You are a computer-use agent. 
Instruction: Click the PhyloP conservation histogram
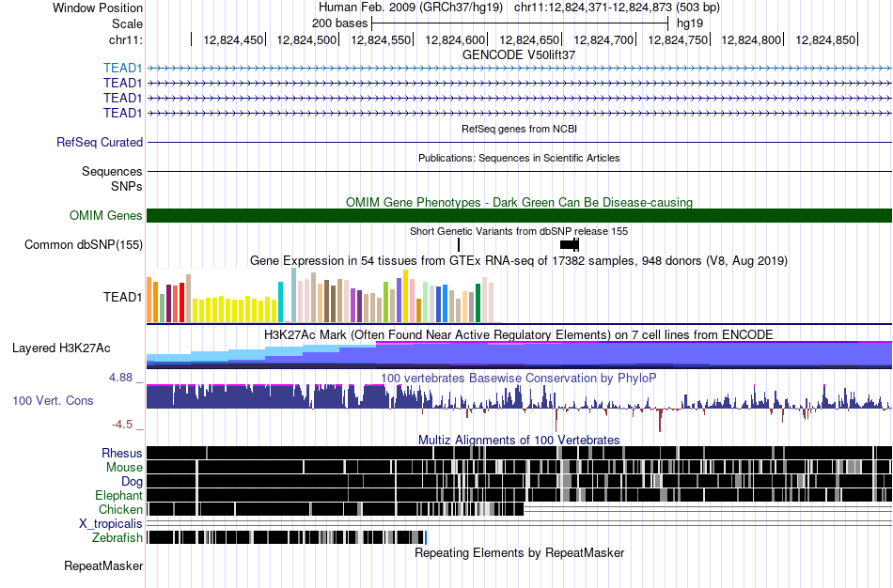(x=520, y=408)
